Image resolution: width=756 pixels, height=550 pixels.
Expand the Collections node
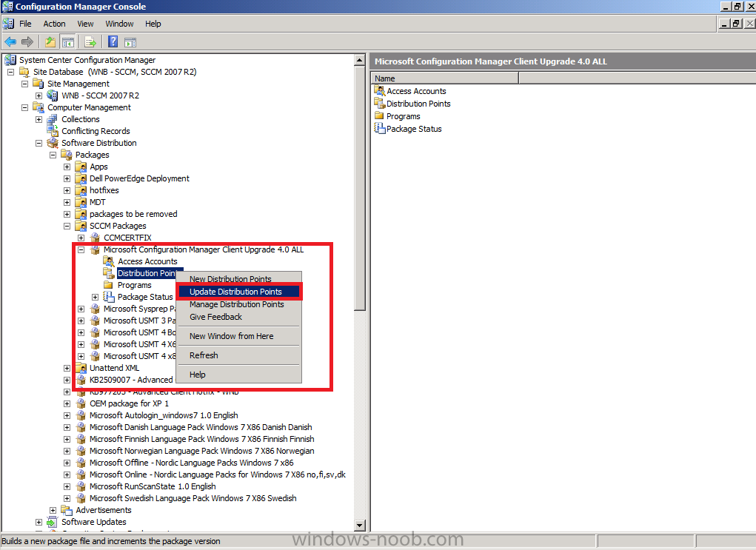tap(39, 119)
